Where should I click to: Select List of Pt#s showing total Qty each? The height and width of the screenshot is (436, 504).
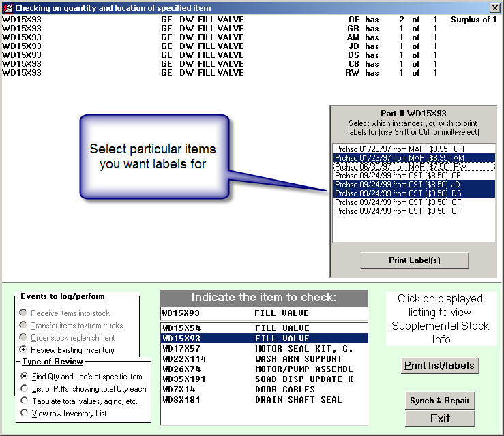coord(25,388)
